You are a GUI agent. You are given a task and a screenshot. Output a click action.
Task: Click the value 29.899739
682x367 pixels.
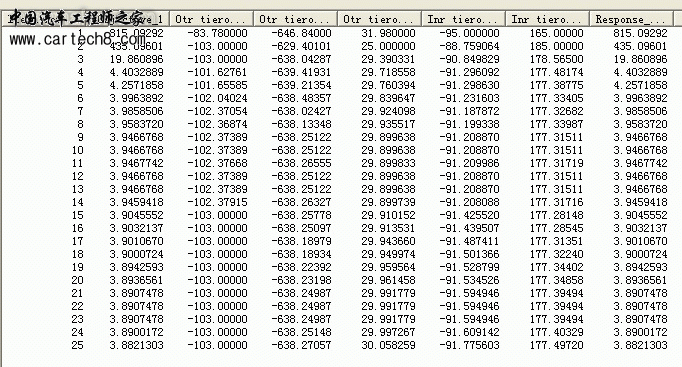coord(388,203)
